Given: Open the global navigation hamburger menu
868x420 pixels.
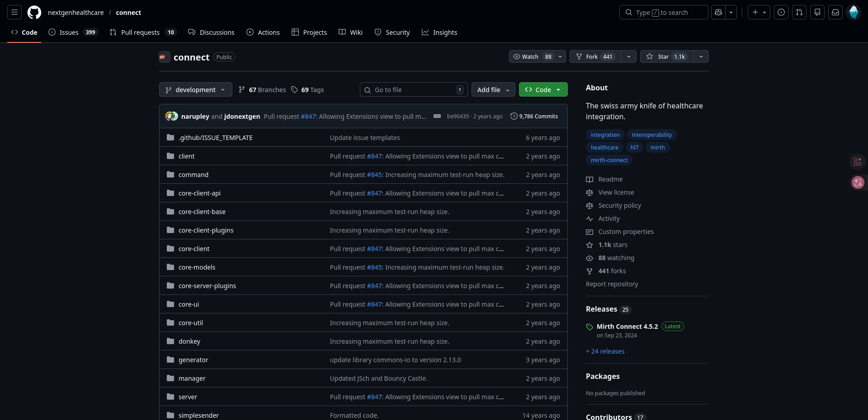Looking at the screenshot, I should (14, 12).
